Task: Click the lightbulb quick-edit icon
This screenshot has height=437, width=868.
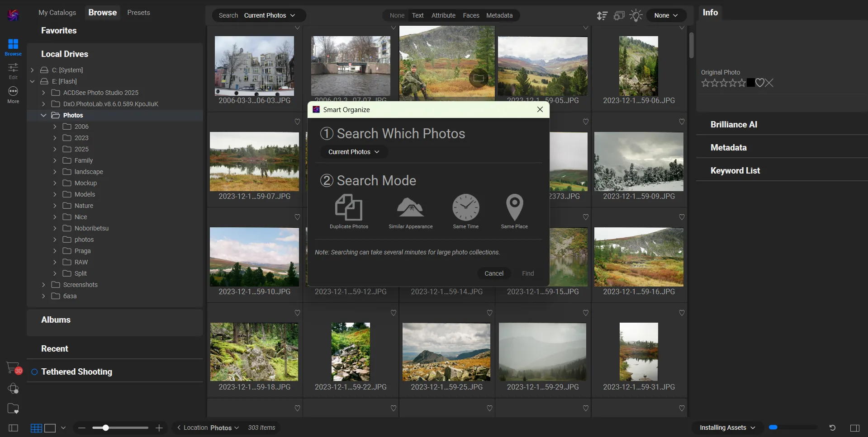Action: (x=636, y=16)
